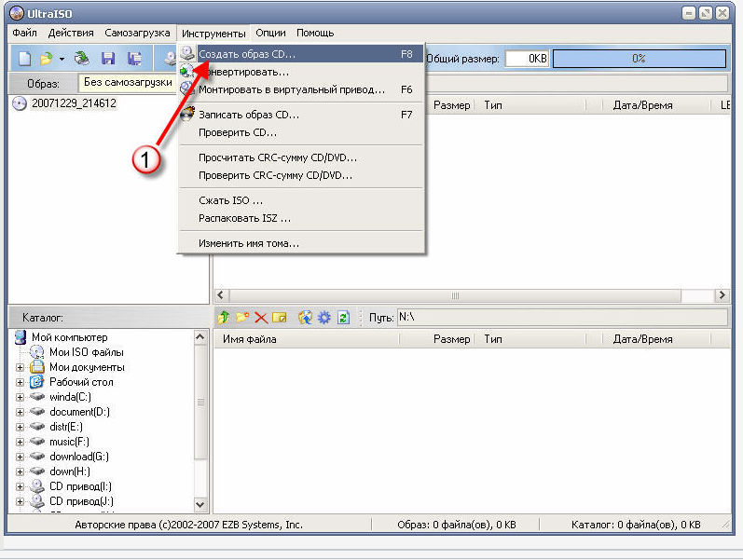Viewport: 743px width, 560px height.
Task: Click the horizontal scrollbar thumb in image pane
Action: pyautogui.click(x=455, y=295)
